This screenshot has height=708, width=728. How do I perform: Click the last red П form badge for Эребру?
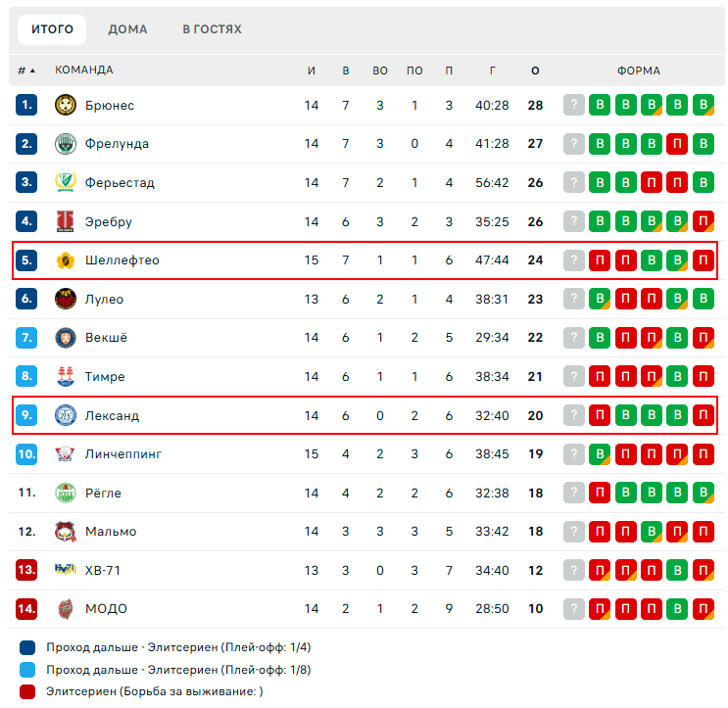pyautogui.click(x=703, y=221)
